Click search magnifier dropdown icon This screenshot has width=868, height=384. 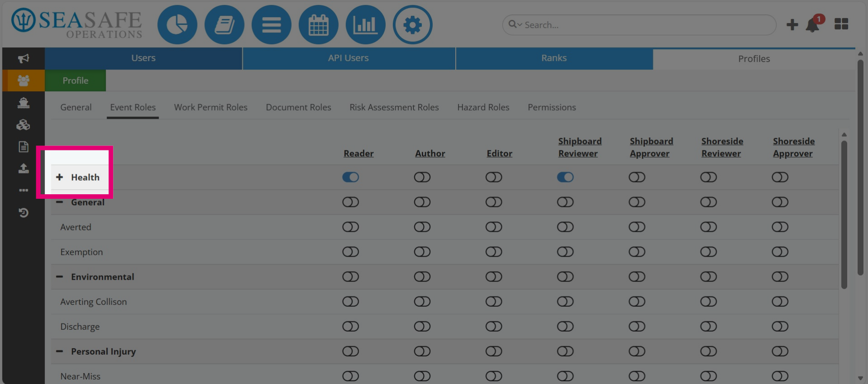pyautogui.click(x=515, y=24)
